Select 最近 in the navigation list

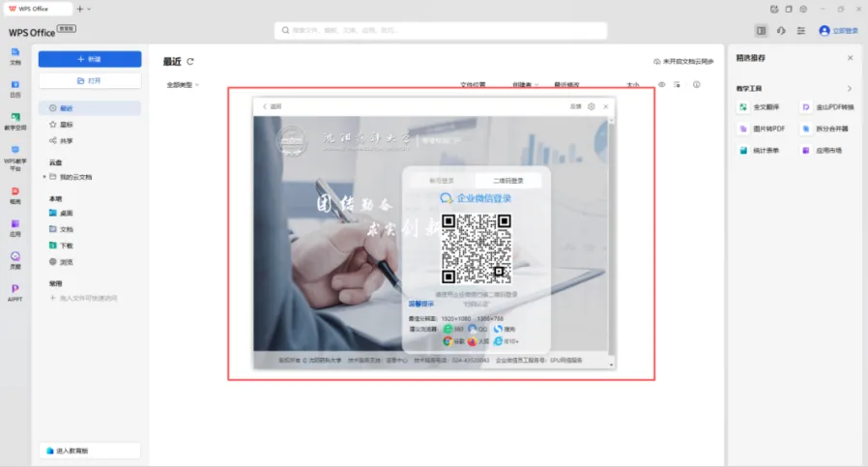click(x=90, y=108)
